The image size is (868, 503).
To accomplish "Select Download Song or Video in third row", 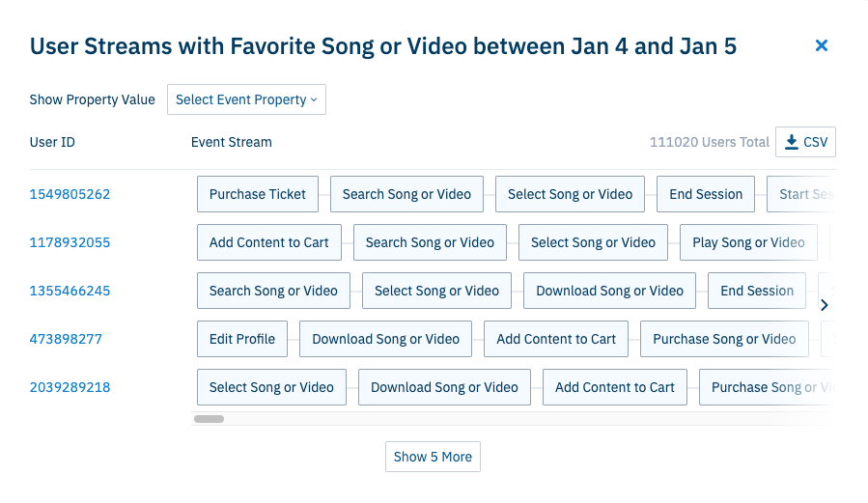I will click(x=609, y=291).
